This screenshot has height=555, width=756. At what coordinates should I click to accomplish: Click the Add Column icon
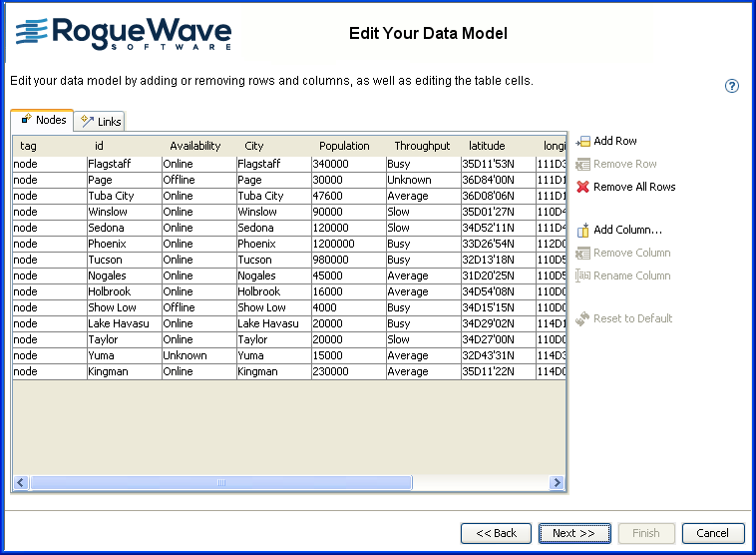click(583, 231)
